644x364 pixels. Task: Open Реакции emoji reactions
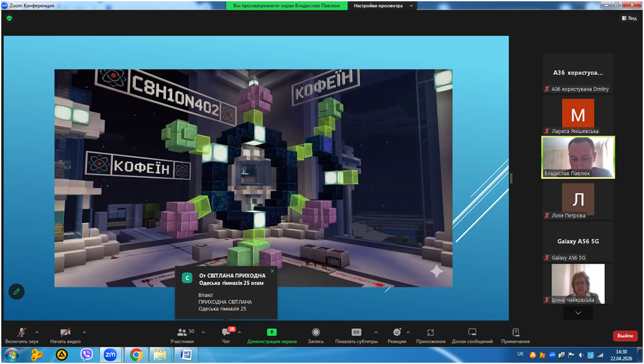[397, 334]
